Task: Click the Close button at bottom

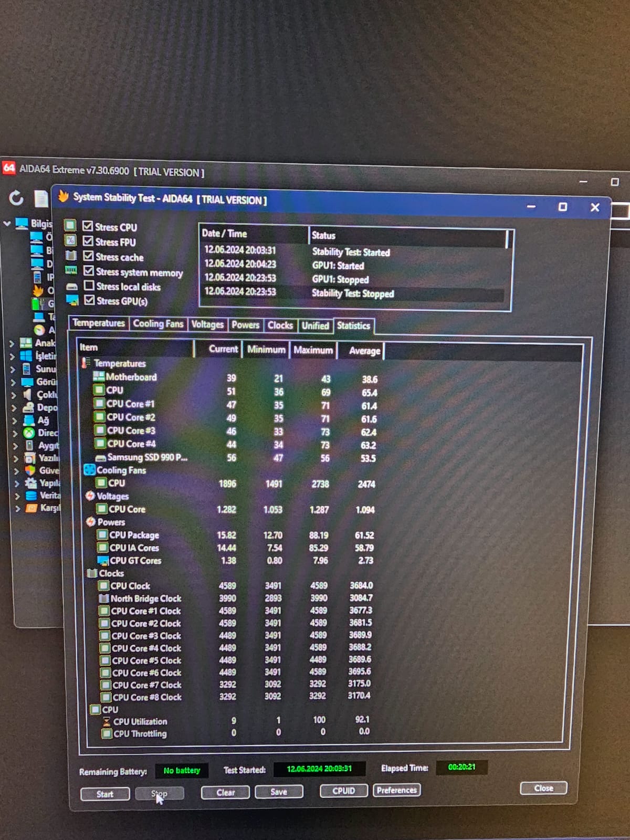Action: pos(543,788)
